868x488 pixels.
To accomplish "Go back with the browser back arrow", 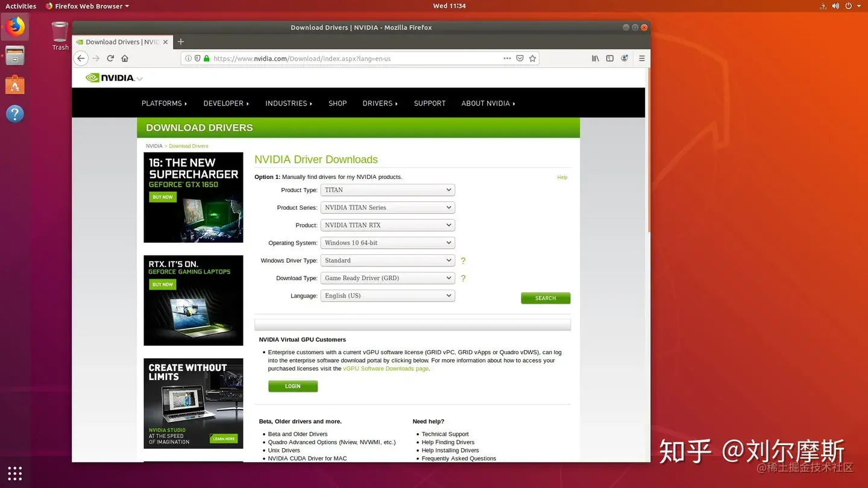I will coord(81,58).
